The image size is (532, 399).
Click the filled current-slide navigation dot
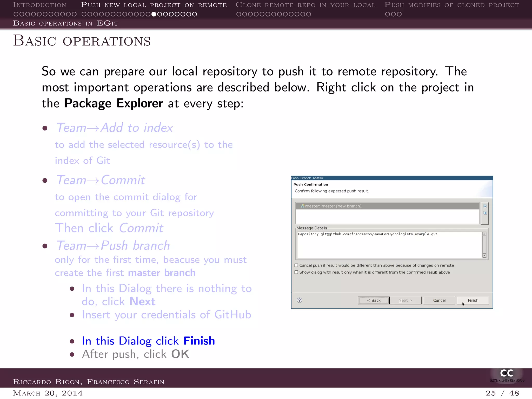coord(154,14)
